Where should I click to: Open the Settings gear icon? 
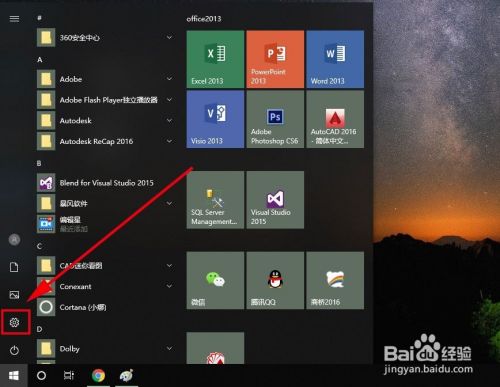(x=14, y=322)
